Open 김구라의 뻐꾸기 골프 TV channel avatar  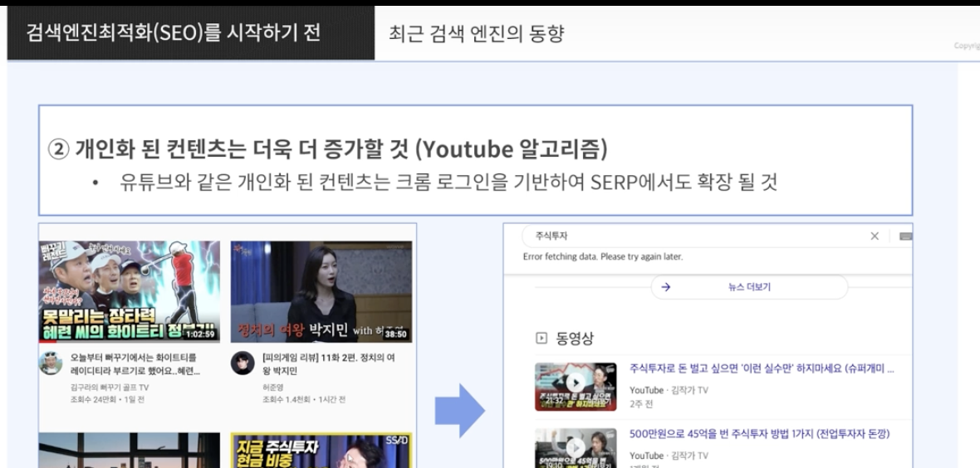(x=51, y=363)
